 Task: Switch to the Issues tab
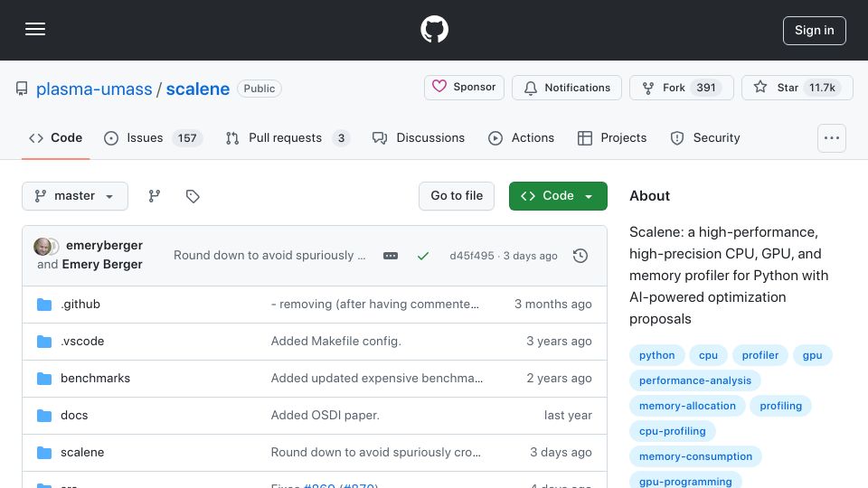coord(154,137)
